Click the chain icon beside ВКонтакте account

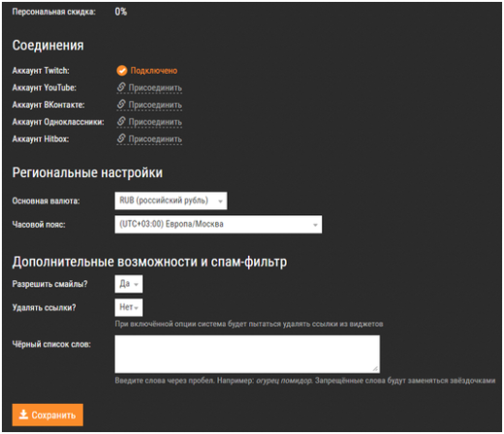click(121, 104)
